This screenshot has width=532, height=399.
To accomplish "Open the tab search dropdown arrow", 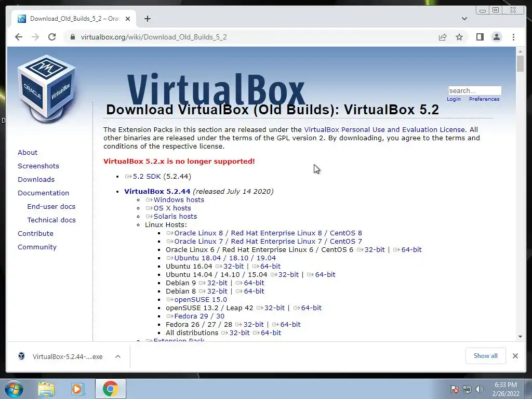I will (464, 19).
